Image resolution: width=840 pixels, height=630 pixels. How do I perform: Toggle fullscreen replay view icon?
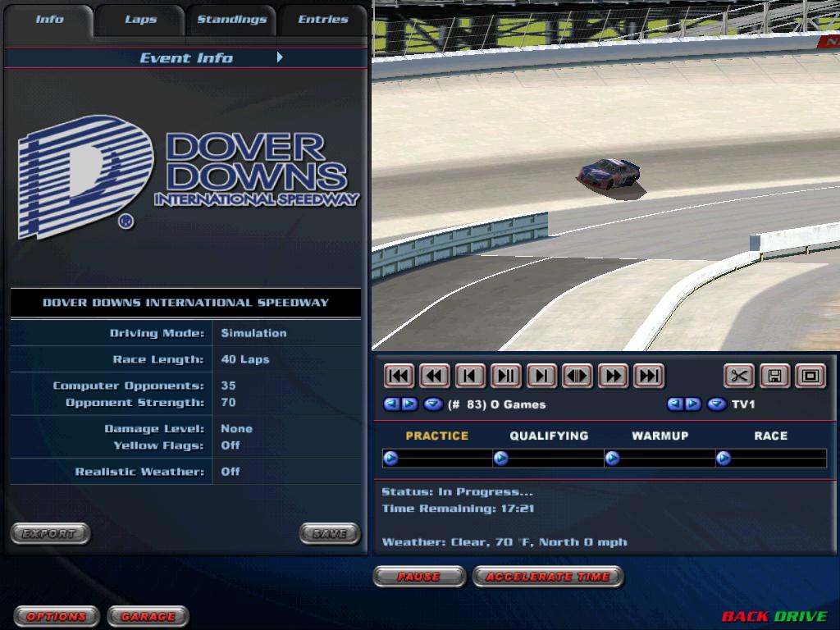point(810,376)
